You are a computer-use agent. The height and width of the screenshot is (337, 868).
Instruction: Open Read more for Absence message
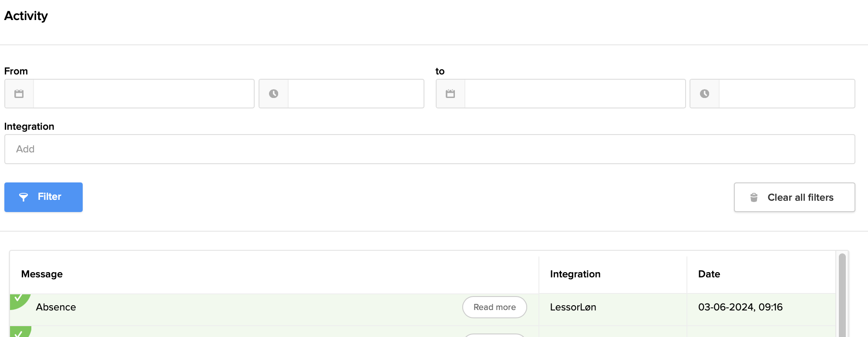[x=495, y=307]
